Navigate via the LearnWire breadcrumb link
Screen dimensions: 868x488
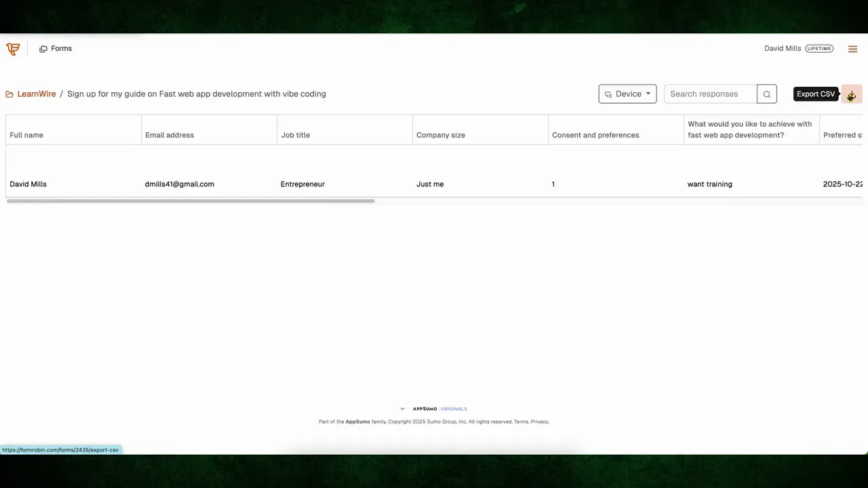(37, 94)
